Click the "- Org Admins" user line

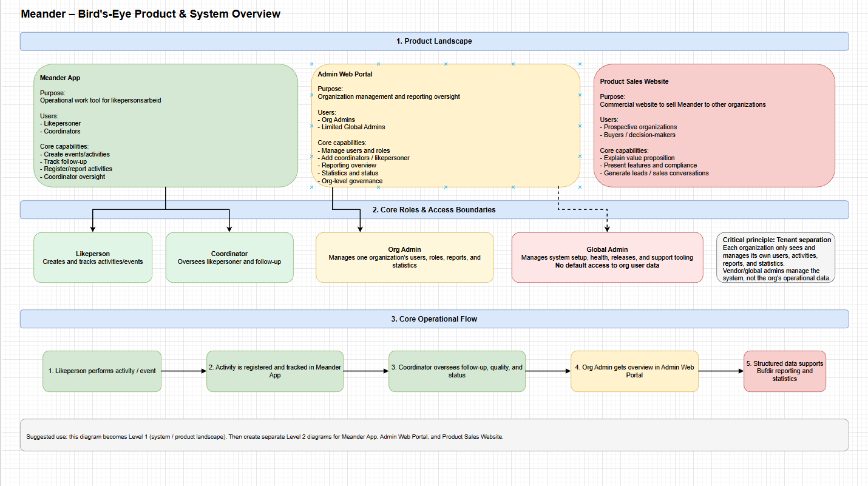point(336,120)
